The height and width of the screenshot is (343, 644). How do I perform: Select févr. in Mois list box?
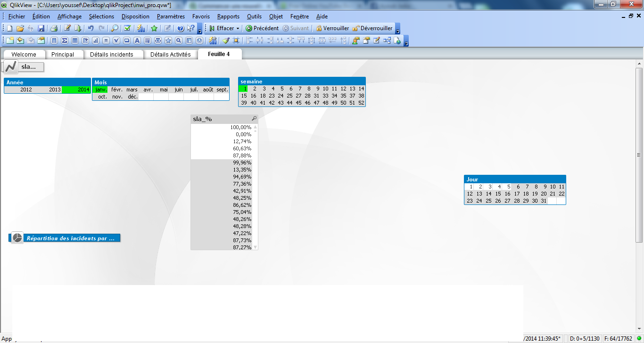116,90
